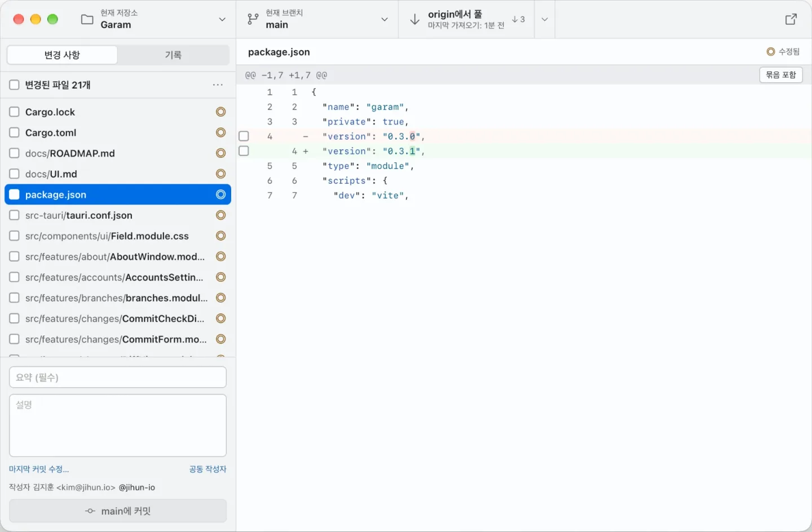
Task: Click the main에 커밋 button
Action: point(118,511)
